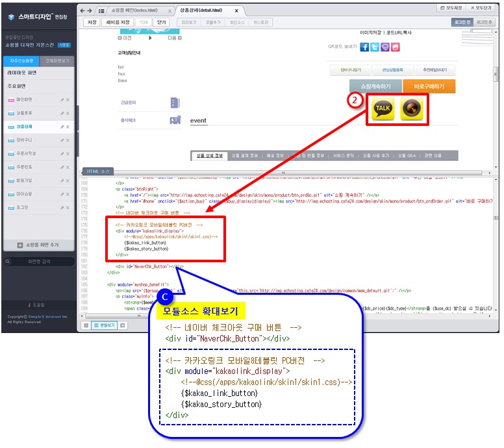Close the index.html tab

(170, 11)
